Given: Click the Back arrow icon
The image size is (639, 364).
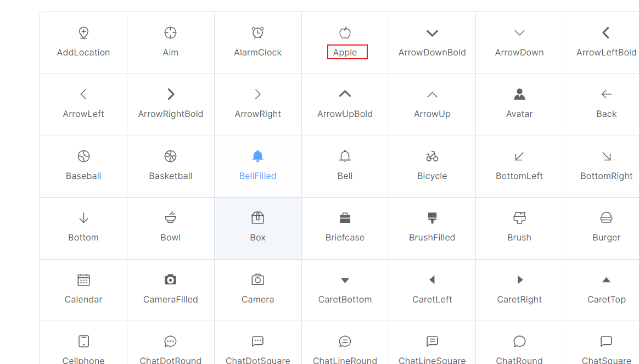Looking at the screenshot, I should (606, 94).
